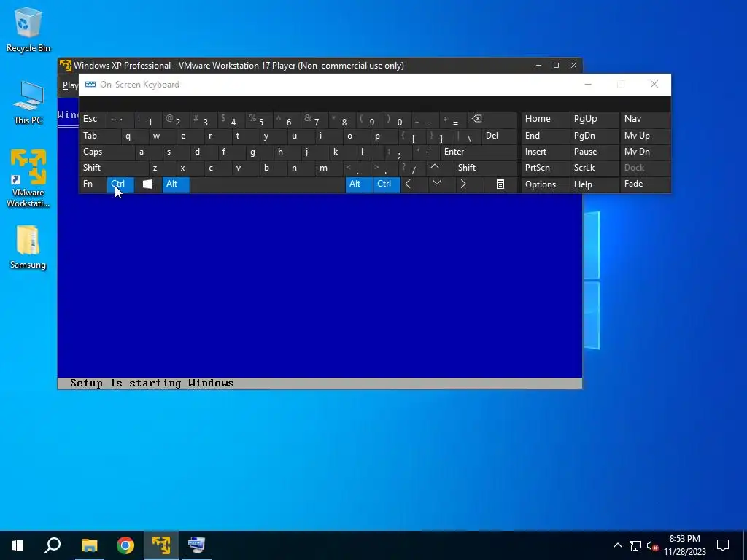Click the Windows logo key on the keyboard
The image size is (747, 560).
[147, 184]
